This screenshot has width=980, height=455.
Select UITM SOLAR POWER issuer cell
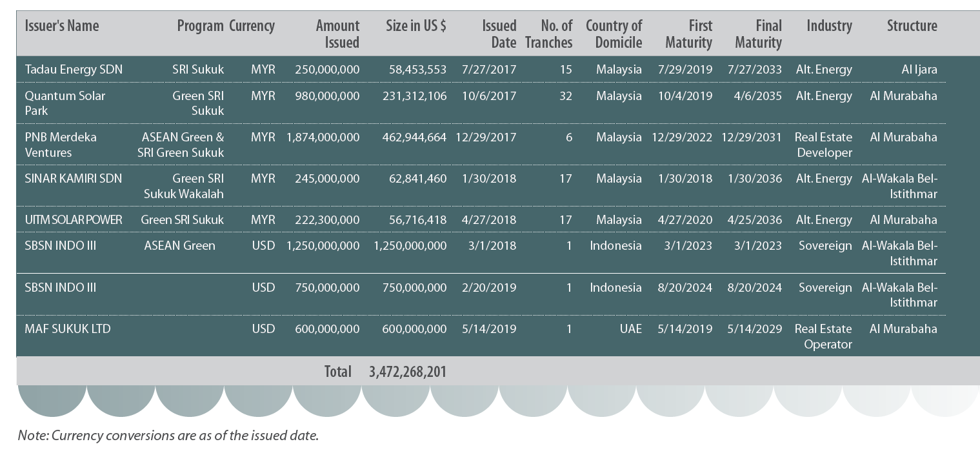74,219
